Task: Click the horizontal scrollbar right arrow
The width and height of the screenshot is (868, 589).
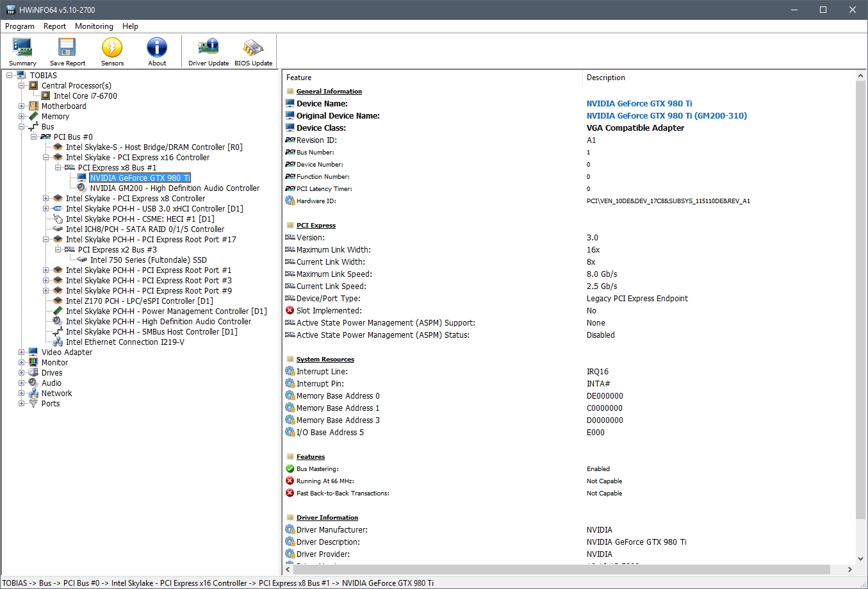Action: 850,569
